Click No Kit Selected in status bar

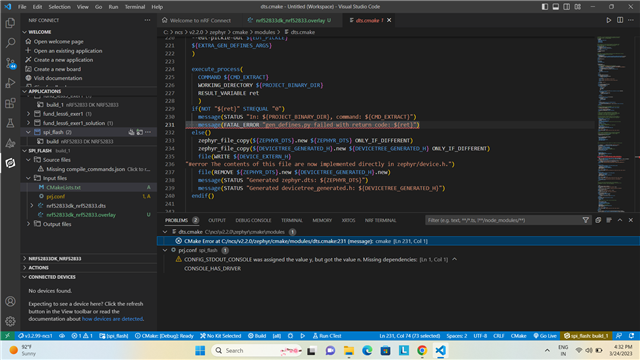point(220,336)
